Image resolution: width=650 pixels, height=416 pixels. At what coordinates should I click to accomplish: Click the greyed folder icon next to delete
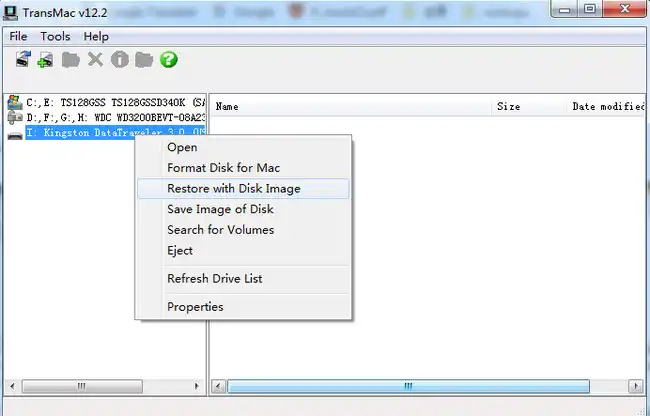[x=70, y=60]
